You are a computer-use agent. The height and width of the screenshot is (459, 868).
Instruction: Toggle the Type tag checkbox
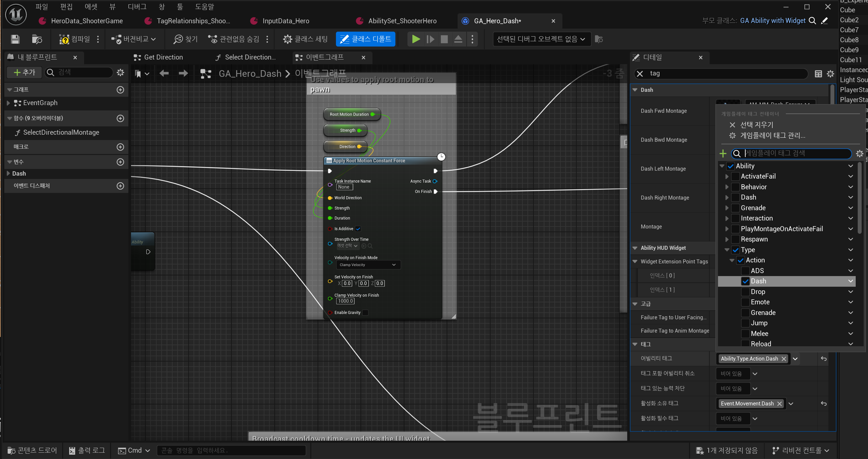pyautogui.click(x=736, y=250)
